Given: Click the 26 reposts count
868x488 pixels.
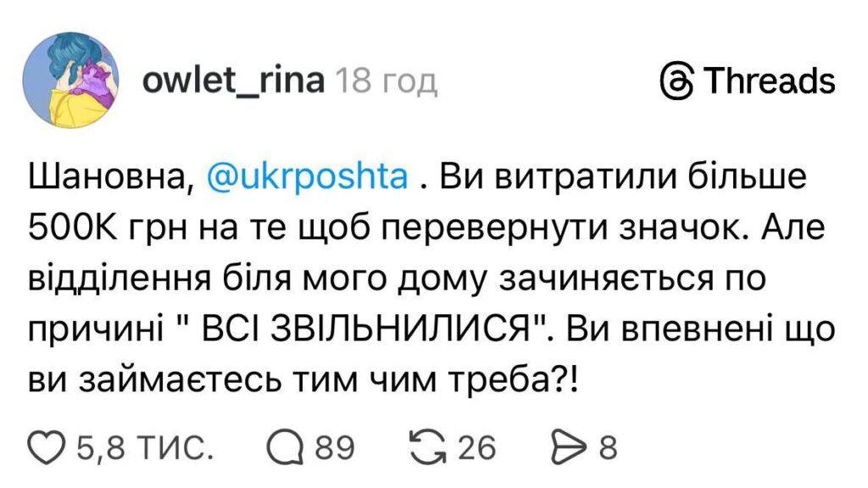Looking at the screenshot, I should point(476,446).
